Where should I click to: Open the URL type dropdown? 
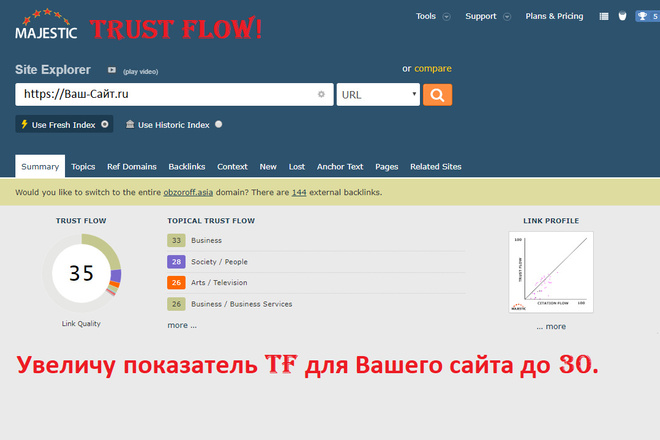click(378, 95)
